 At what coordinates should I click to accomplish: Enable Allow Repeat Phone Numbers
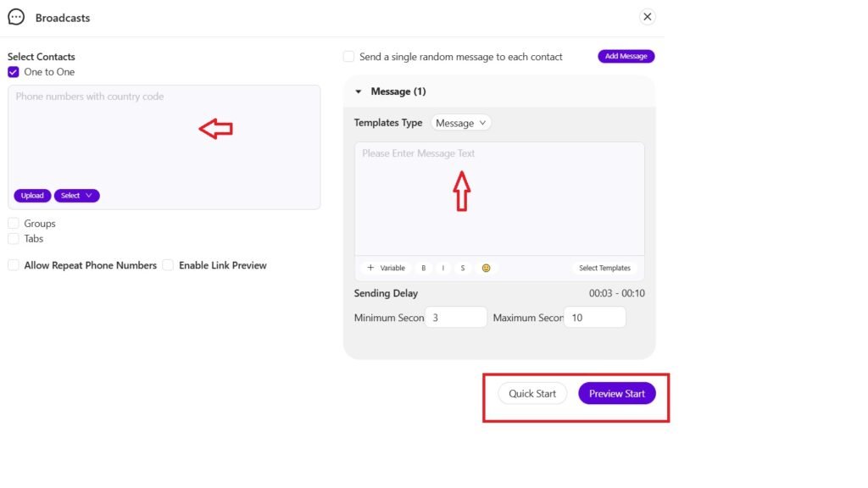(13, 265)
